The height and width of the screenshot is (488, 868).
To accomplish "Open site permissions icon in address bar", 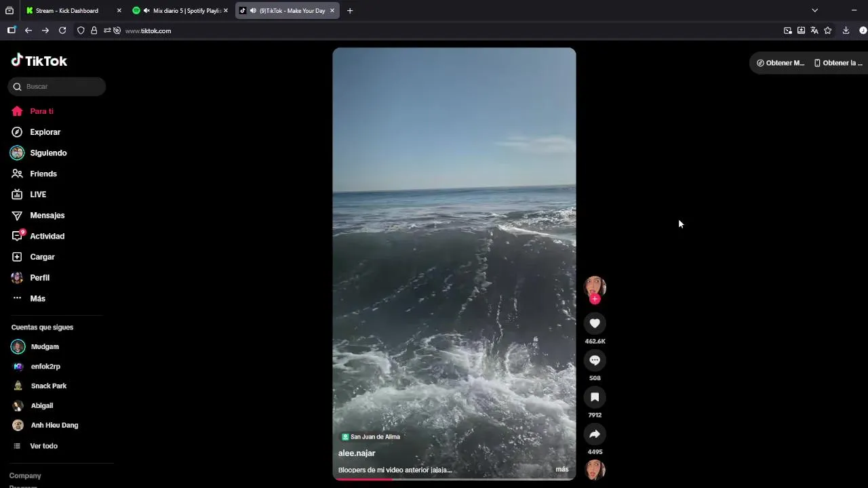I will [x=107, y=30].
